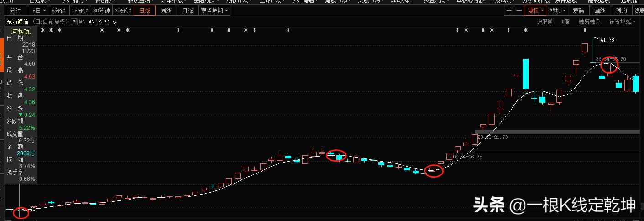Open the 设置均线 moving average dropdown

click(x=622, y=21)
